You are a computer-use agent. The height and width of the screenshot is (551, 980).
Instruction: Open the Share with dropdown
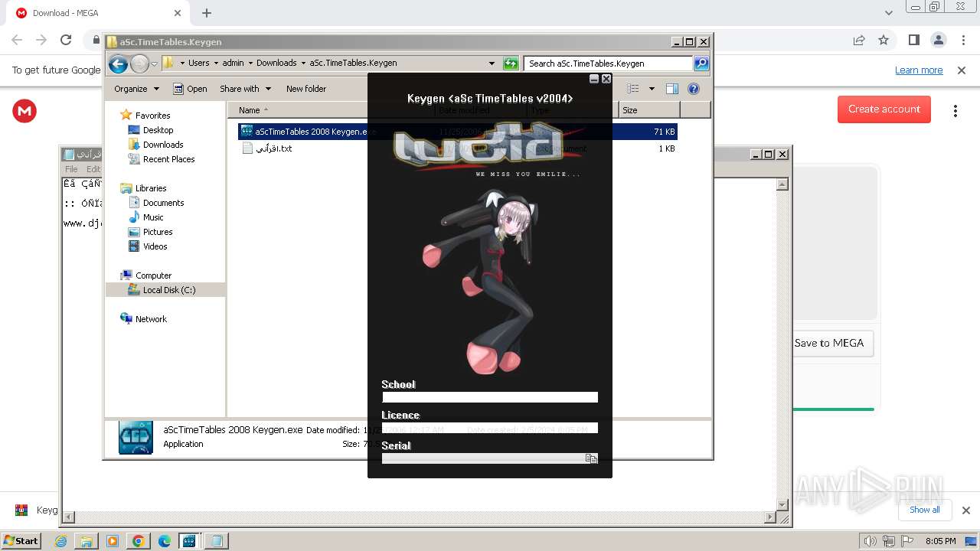coord(245,89)
